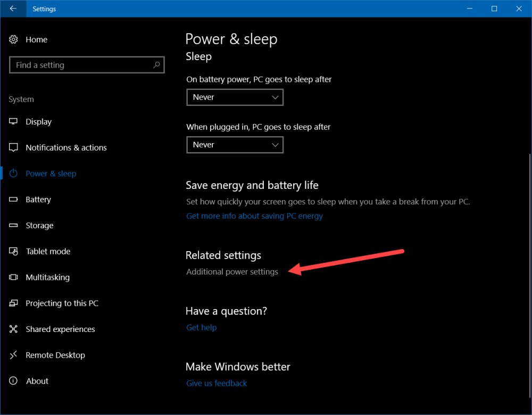532x415 pixels.
Task: Open the About page
Action: 37,381
